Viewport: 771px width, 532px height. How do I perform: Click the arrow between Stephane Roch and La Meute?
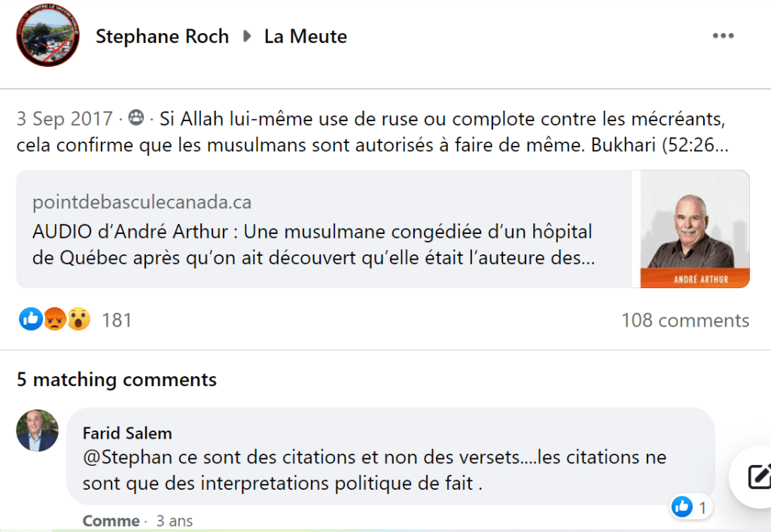click(247, 36)
